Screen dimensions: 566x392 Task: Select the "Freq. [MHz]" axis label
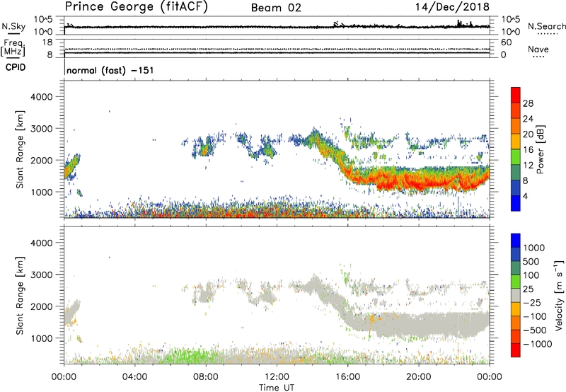[x=13, y=47]
